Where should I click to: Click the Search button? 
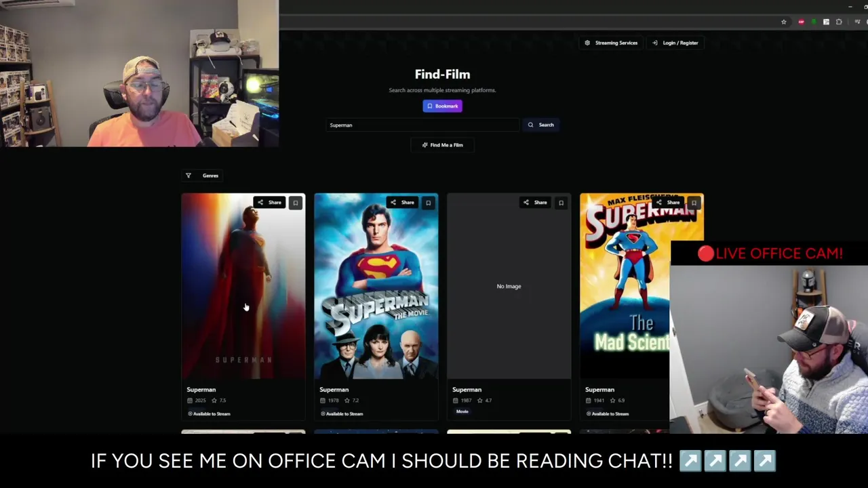click(540, 125)
